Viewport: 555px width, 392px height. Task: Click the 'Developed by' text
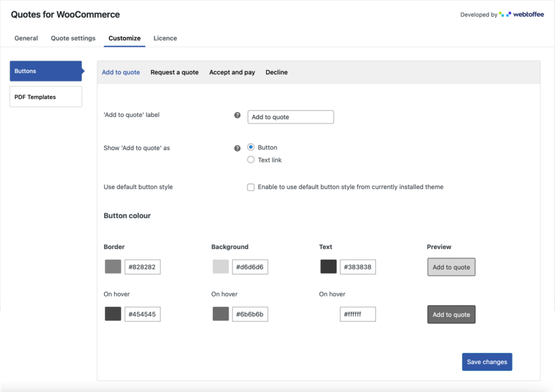479,15
